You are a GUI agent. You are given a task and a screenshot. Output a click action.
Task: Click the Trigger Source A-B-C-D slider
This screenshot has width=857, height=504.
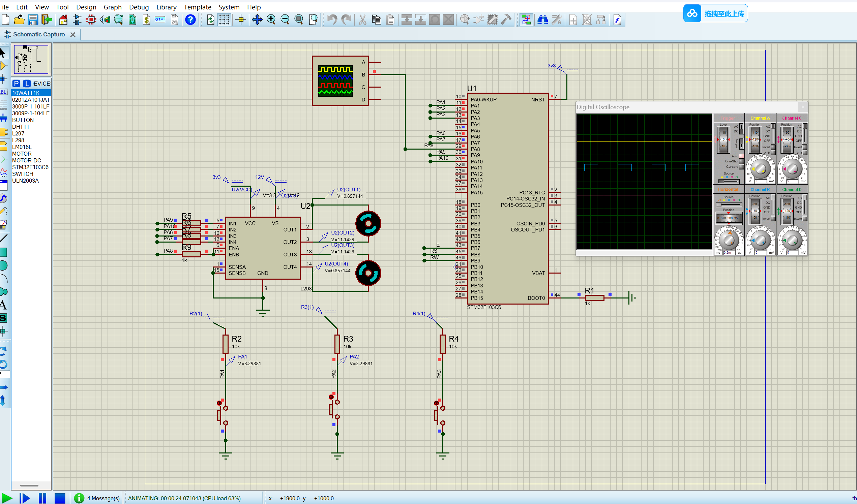click(729, 181)
